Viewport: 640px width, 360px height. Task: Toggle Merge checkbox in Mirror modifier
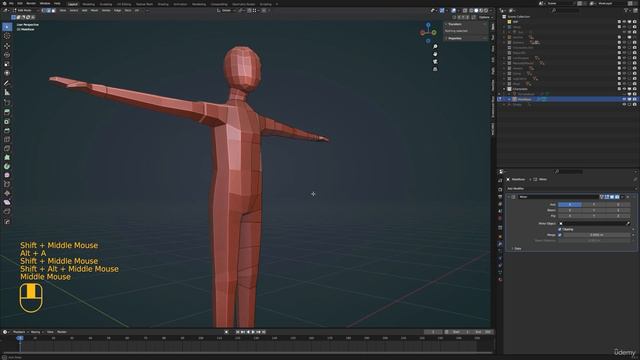click(x=560, y=235)
